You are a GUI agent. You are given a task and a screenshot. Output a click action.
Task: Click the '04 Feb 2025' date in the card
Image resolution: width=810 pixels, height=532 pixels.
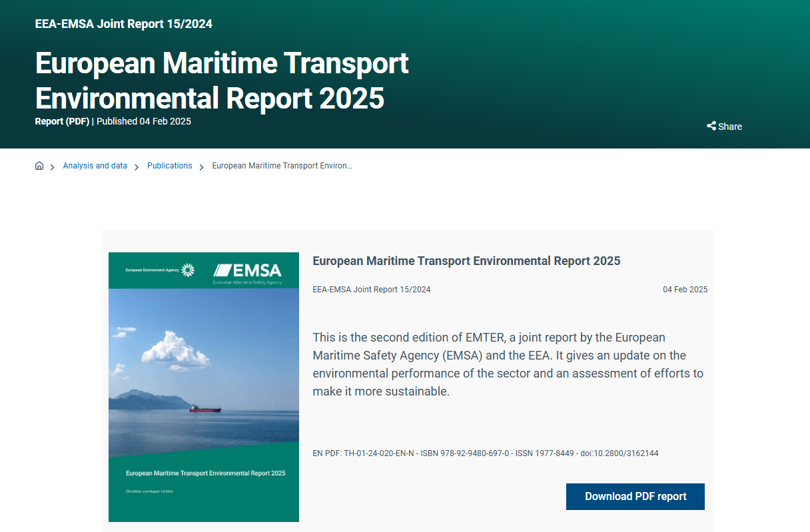pos(685,290)
